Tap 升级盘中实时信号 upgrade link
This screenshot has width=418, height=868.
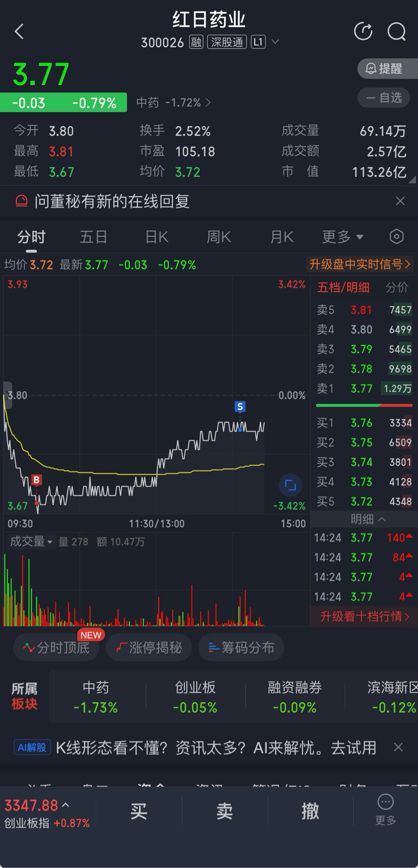click(x=359, y=264)
